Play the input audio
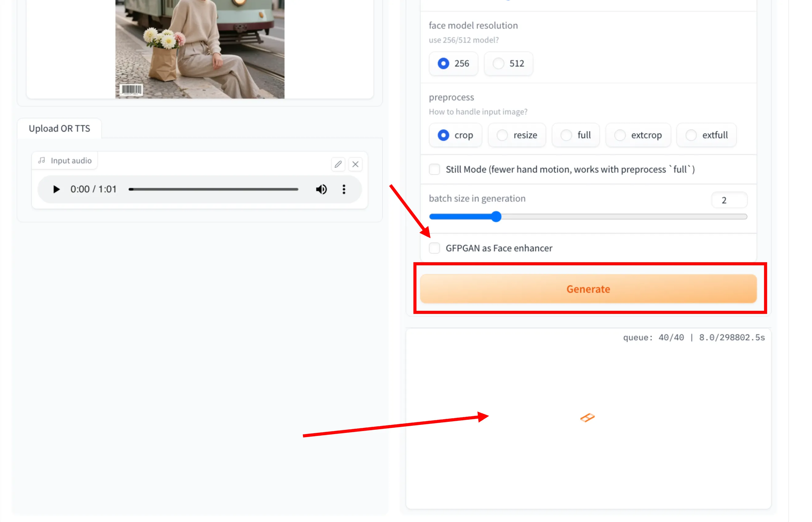 pyautogui.click(x=56, y=189)
